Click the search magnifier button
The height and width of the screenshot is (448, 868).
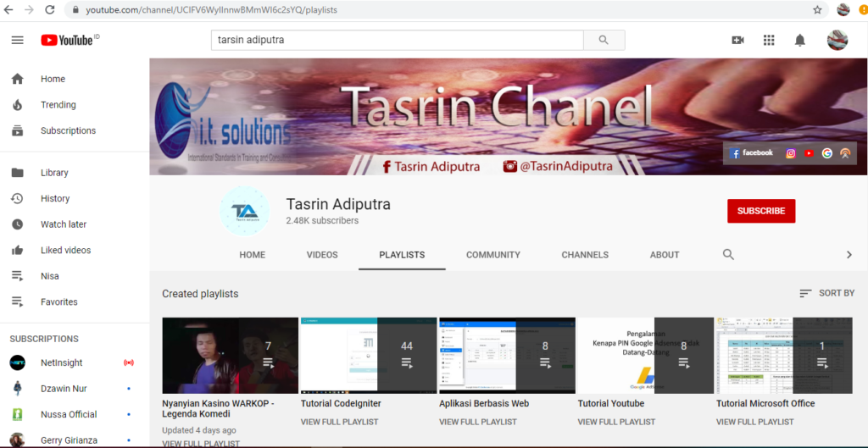coord(604,40)
